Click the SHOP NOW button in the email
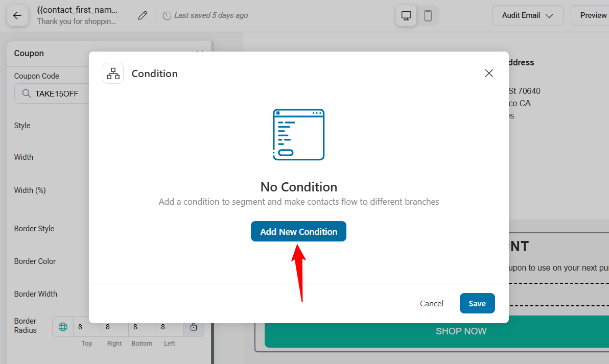The width and height of the screenshot is (609, 364). 460,331
